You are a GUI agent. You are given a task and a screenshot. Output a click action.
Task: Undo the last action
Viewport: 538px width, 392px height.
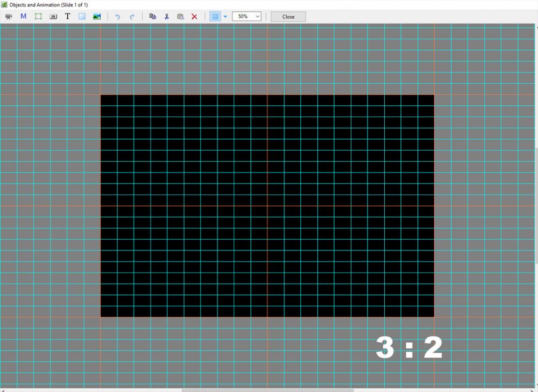[x=117, y=17]
